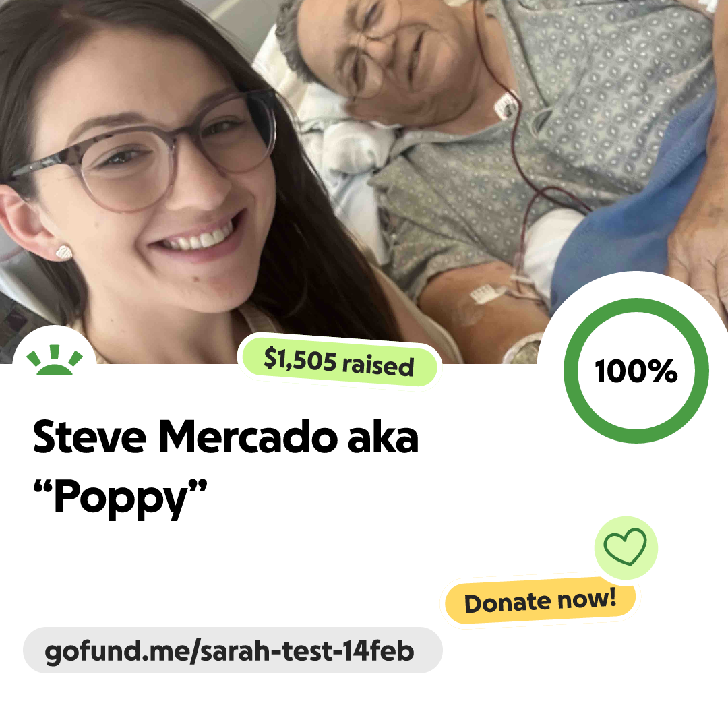Click the elderly man's wire-rimmed glasses
The image size is (728, 728).
[371, 51]
